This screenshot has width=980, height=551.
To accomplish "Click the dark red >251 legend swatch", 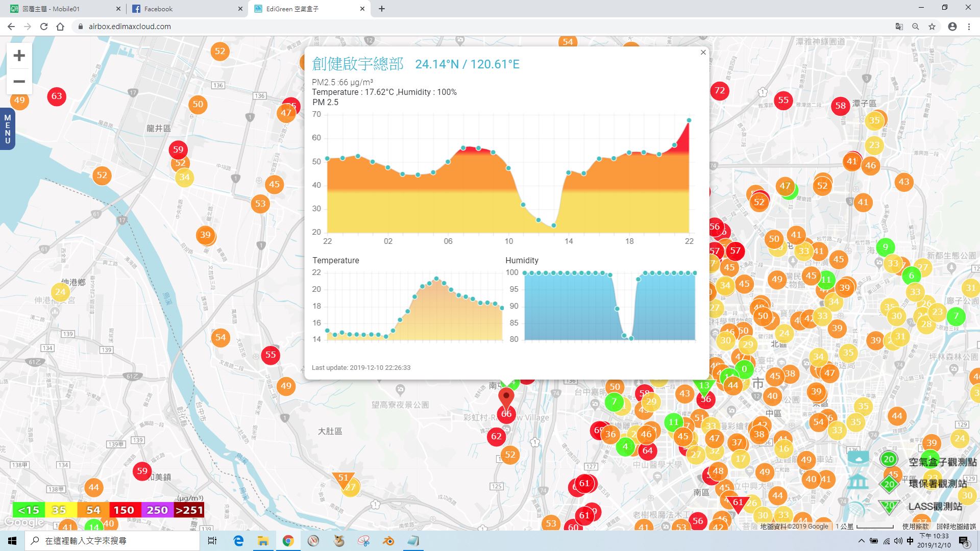I will (x=189, y=510).
